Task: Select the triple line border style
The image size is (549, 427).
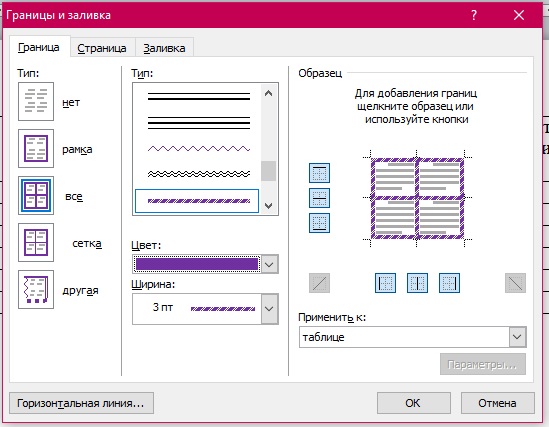Action: (x=199, y=123)
